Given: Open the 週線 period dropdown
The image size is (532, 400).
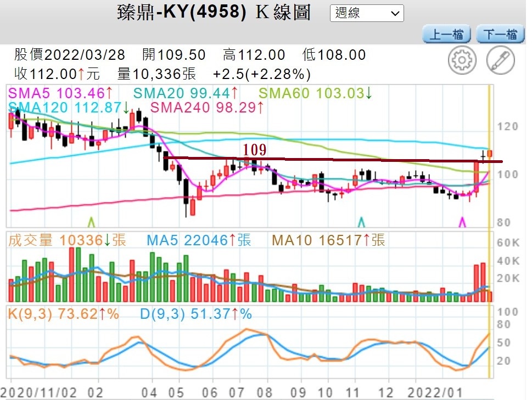Looking at the screenshot, I should [367, 13].
